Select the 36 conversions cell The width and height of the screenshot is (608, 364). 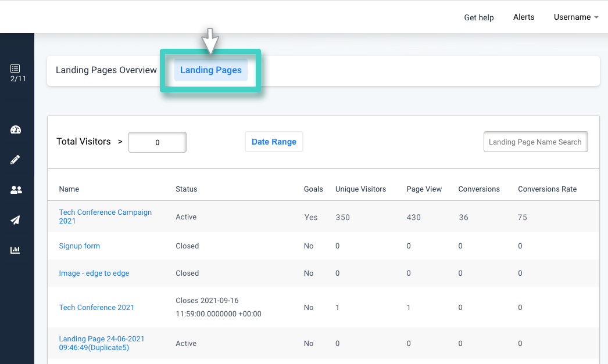point(463,217)
